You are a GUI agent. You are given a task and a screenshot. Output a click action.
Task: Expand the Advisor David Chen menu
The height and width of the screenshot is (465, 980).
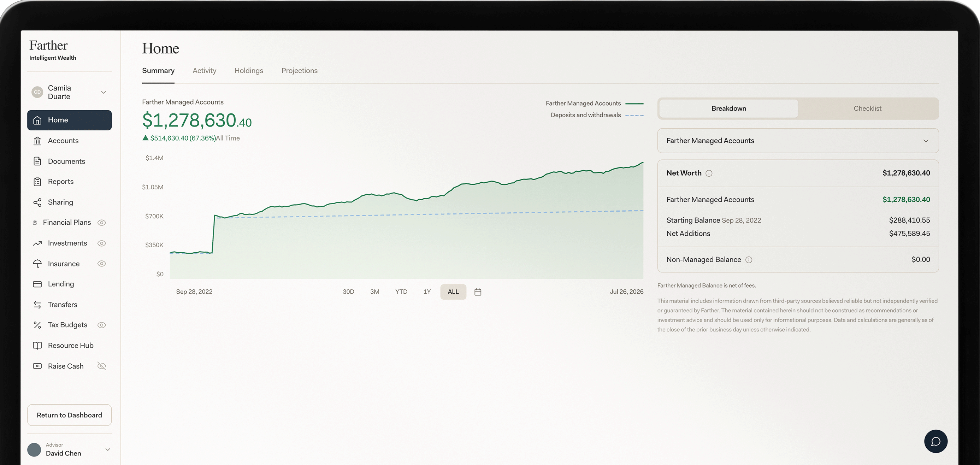click(69, 449)
